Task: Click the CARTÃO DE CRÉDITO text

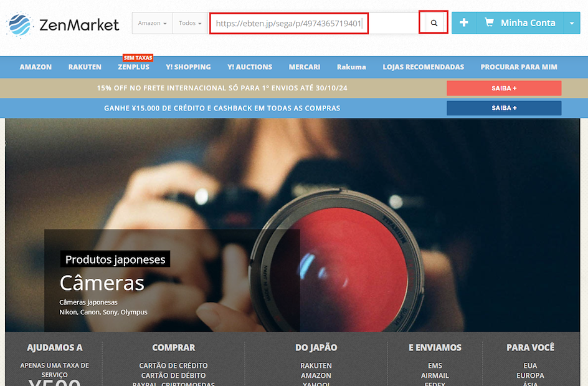Action: [x=173, y=365]
